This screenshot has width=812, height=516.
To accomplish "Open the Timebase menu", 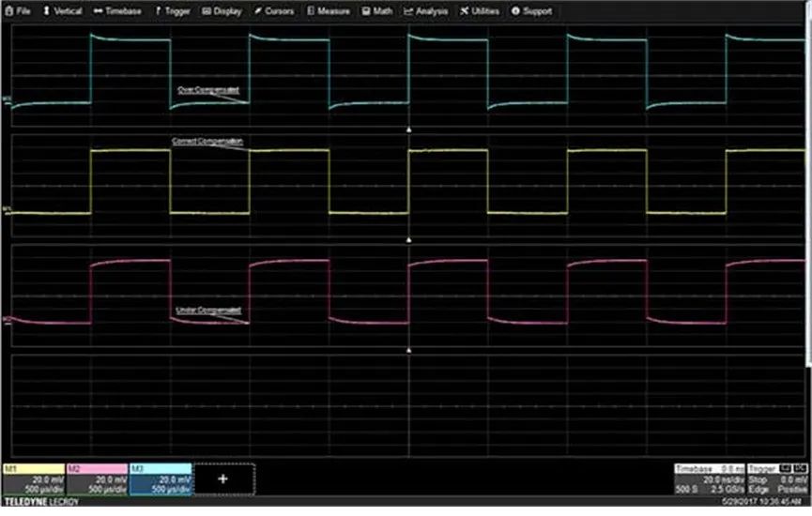I will pos(117,11).
